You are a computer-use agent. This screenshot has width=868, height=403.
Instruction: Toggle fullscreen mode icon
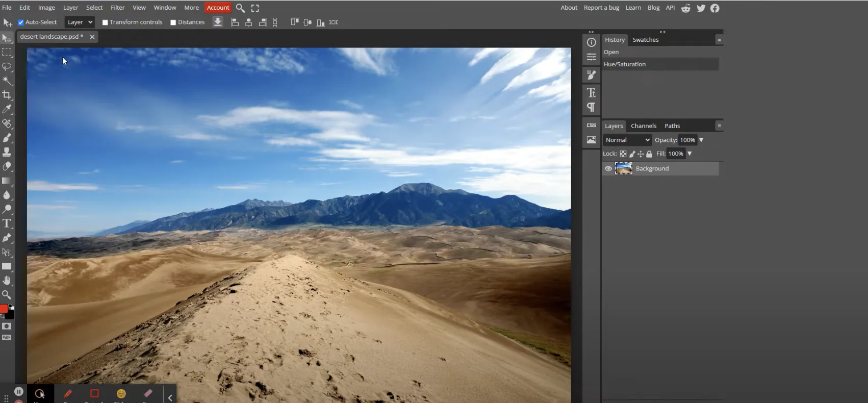pyautogui.click(x=255, y=8)
